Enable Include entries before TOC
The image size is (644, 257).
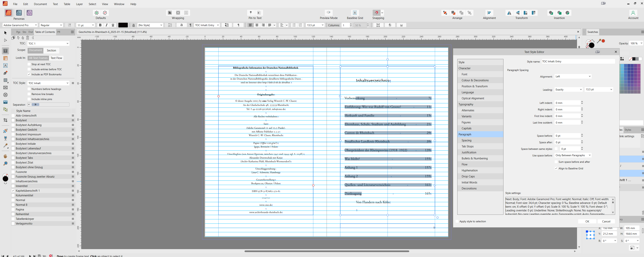(x=29, y=69)
